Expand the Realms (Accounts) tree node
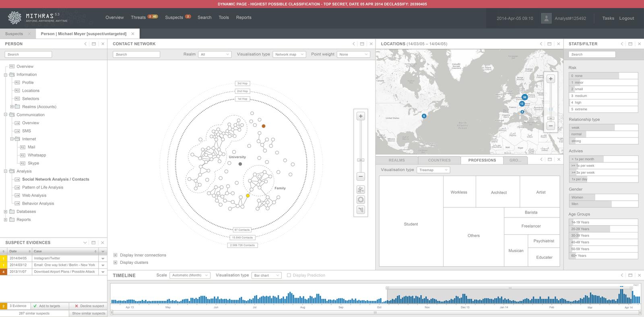 12,107
